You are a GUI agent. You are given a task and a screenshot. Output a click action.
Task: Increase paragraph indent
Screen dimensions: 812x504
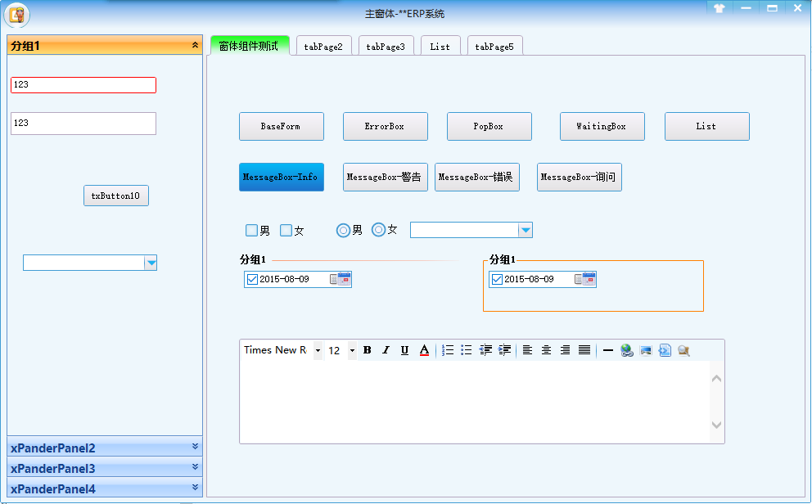point(504,350)
